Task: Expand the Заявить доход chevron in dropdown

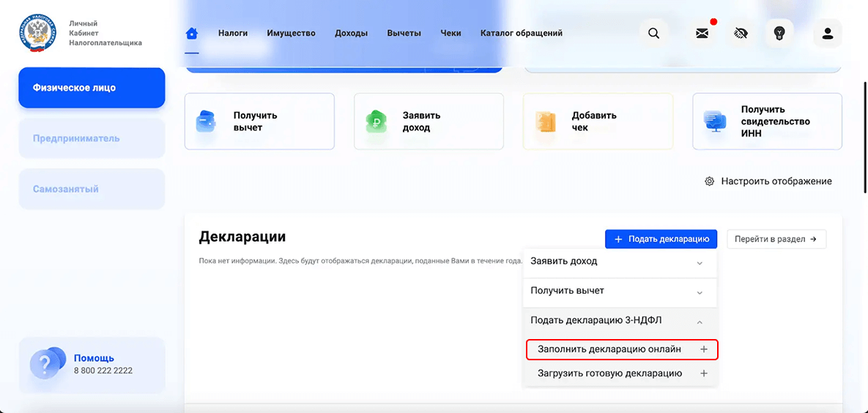Action: click(x=700, y=263)
